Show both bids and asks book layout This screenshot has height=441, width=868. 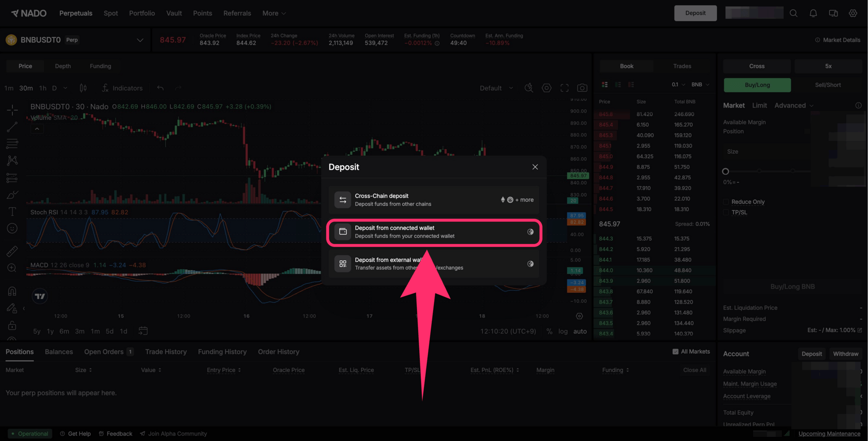click(x=604, y=84)
